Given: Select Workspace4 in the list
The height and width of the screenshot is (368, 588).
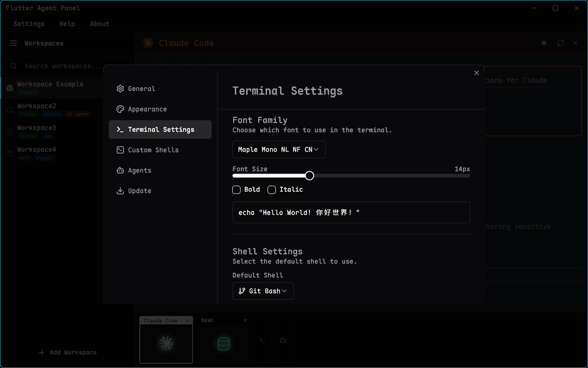Looking at the screenshot, I should pos(67,153).
